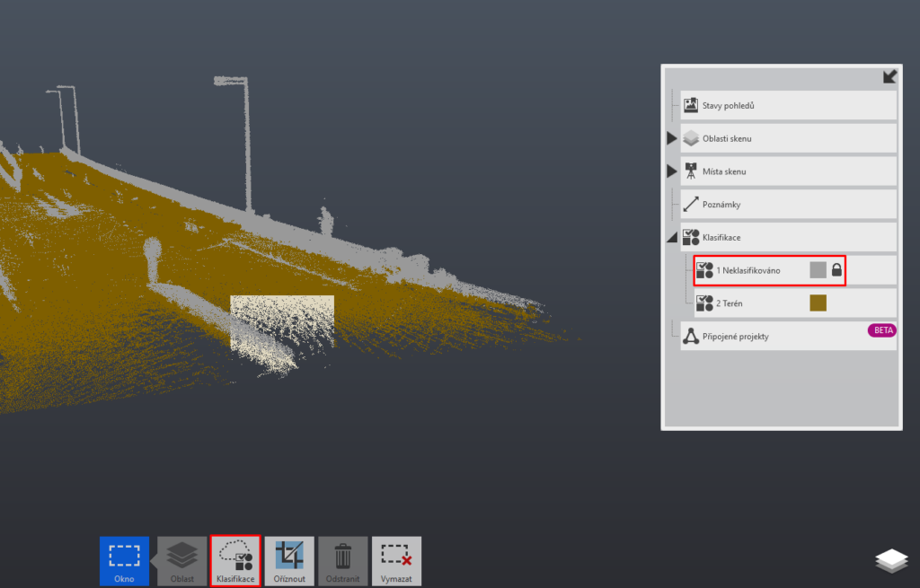This screenshot has width=920, height=588.
Task: Toggle the Klasifikace group checkbox icon
Action: tap(690, 237)
